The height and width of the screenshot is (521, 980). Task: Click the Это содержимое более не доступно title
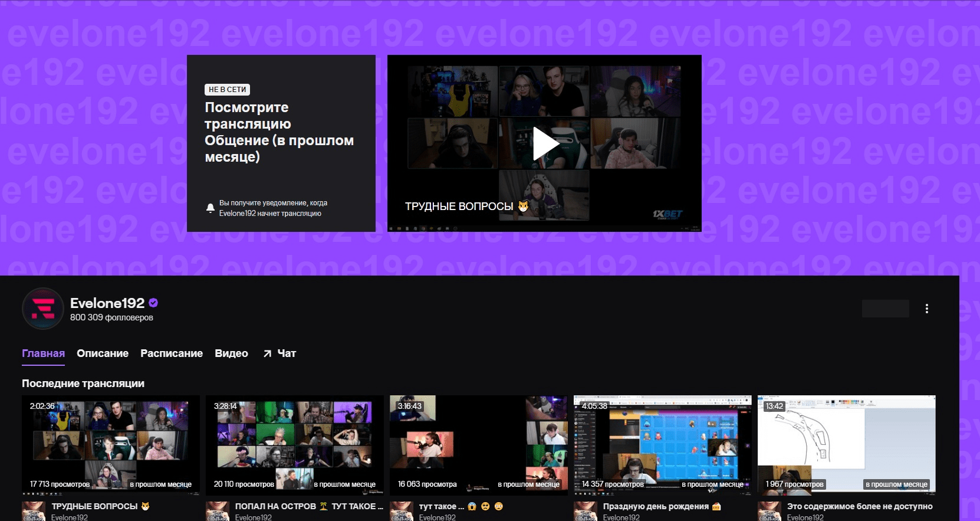(x=860, y=506)
